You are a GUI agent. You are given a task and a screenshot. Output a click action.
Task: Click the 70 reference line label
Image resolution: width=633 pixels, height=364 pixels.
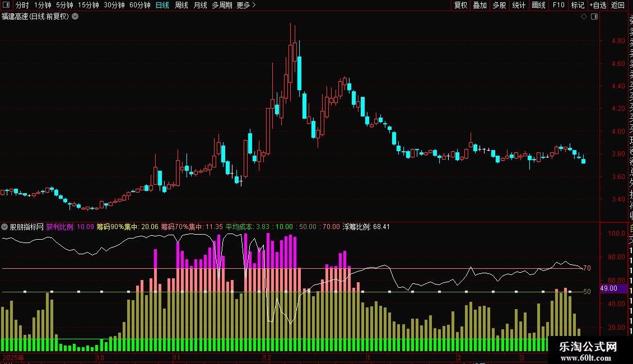point(587,268)
